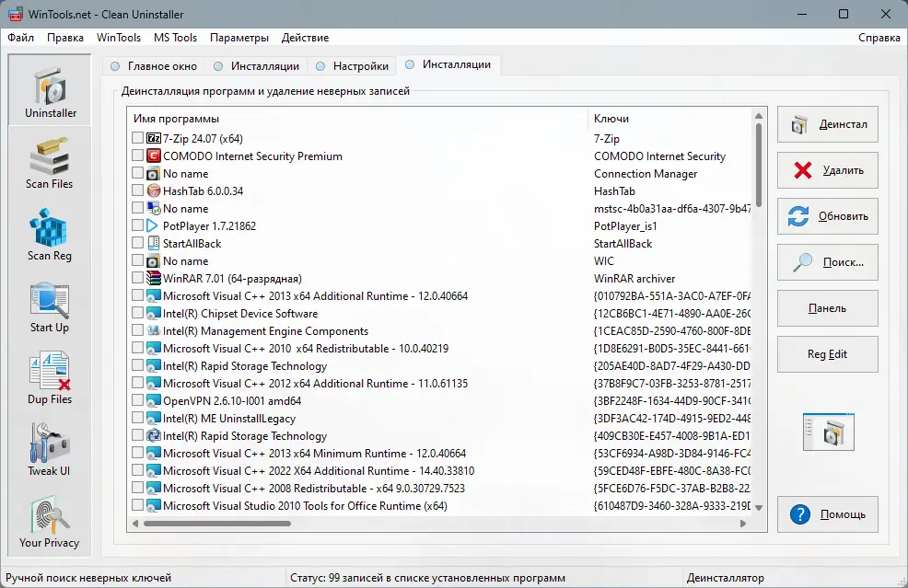Screen dimensions: 908x588
Task: Open the Параметры menu
Action: (x=239, y=38)
